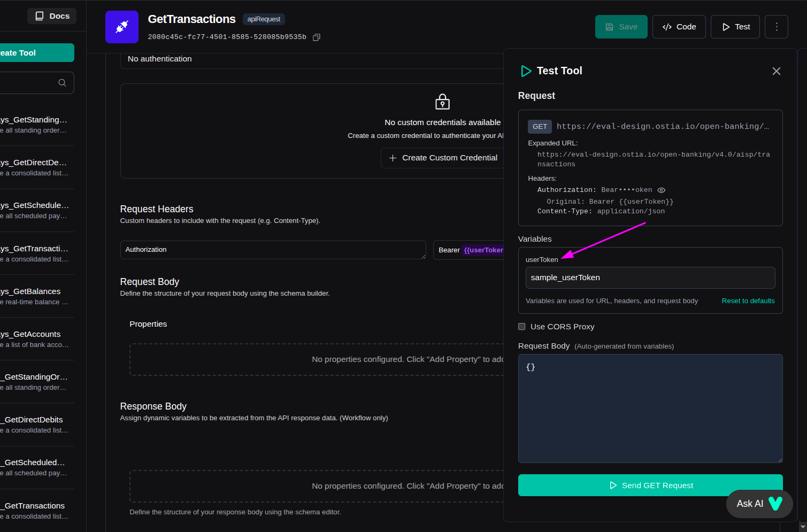807x532 pixels.
Task: Open the Ask AI assistant
Action: click(x=759, y=504)
